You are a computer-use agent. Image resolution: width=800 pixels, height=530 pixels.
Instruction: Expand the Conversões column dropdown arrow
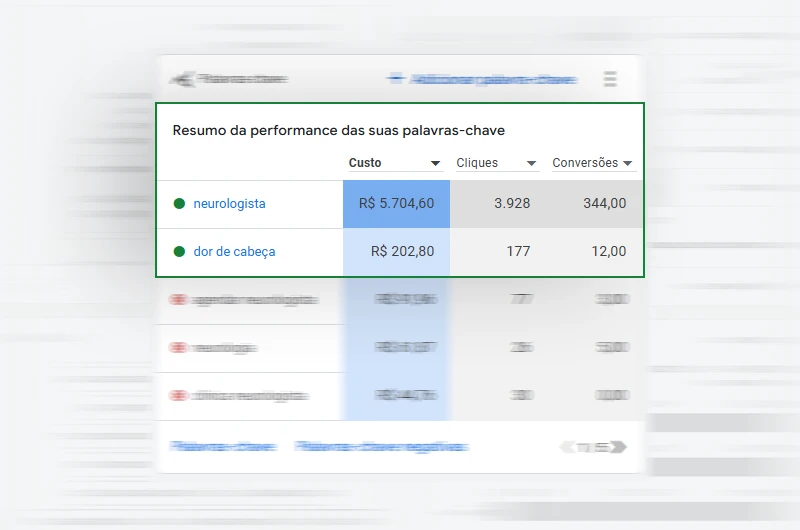point(628,164)
